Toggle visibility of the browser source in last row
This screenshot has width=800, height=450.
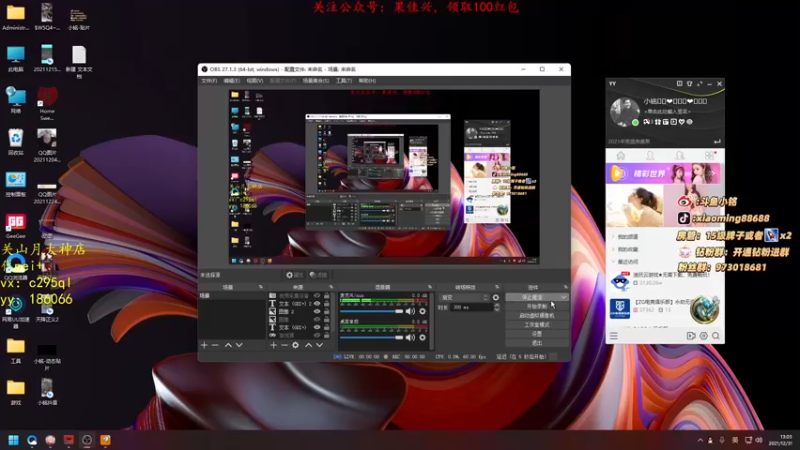[x=317, y=335]
